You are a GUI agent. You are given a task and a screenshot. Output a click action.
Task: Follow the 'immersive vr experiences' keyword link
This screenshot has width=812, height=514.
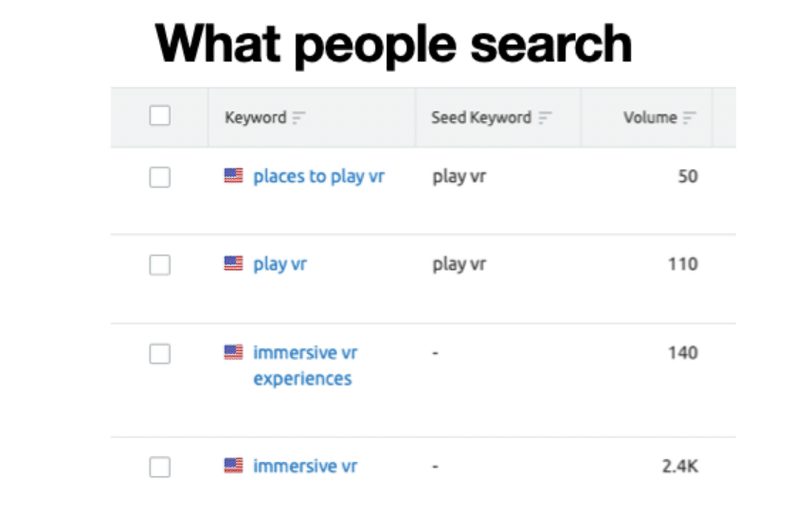(x=303, y=365)
